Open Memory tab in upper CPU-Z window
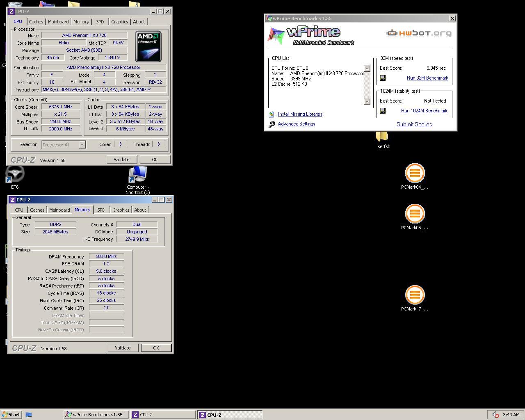This screenshot has width=525, height=420. point(81,22)
